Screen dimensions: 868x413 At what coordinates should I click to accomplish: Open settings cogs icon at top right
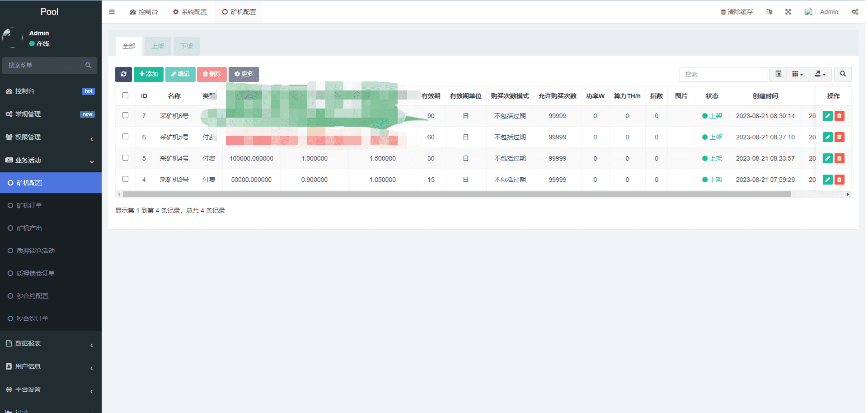point(855,12)
